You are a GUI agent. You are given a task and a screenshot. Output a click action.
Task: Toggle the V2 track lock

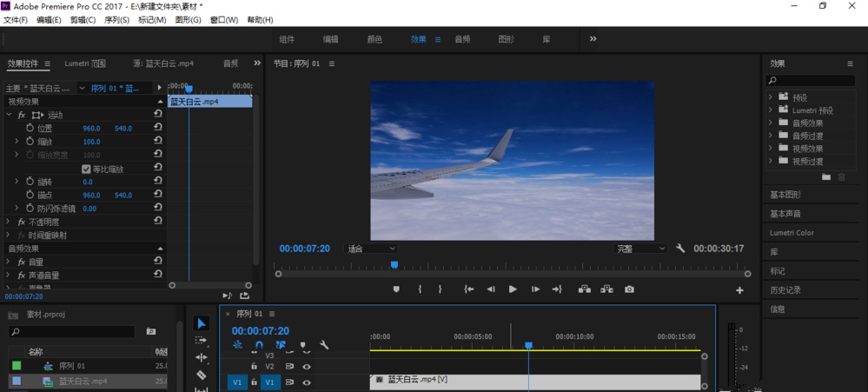tap(254, 367)
